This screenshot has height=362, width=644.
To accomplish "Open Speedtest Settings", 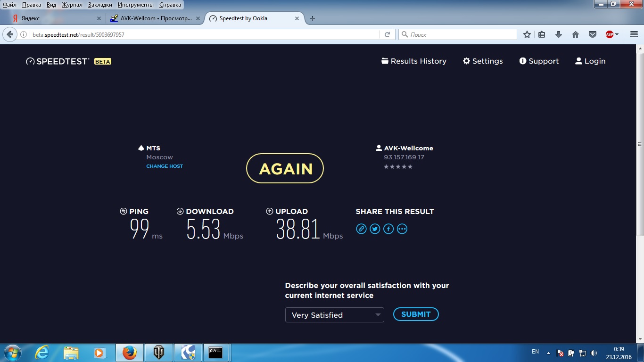I will (x=483, y=61).
